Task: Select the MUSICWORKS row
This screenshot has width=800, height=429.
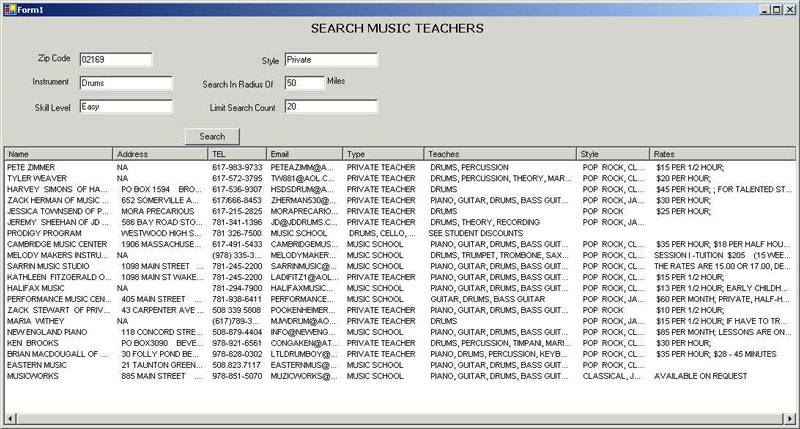Action: [399, 376]
